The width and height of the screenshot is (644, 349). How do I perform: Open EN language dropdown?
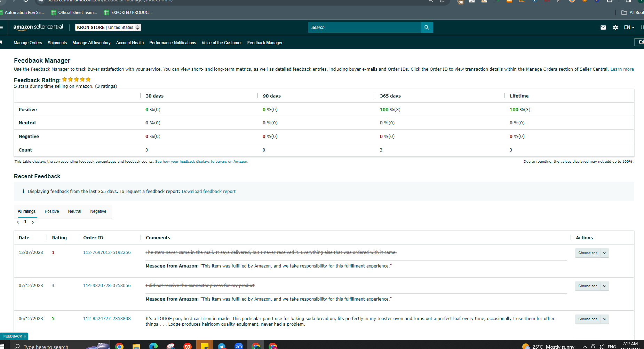pyautogui.click(x=629, y=28)
